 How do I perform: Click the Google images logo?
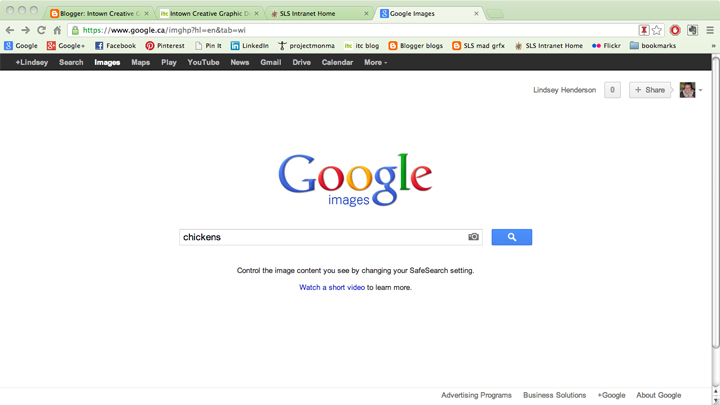point(355,180)
